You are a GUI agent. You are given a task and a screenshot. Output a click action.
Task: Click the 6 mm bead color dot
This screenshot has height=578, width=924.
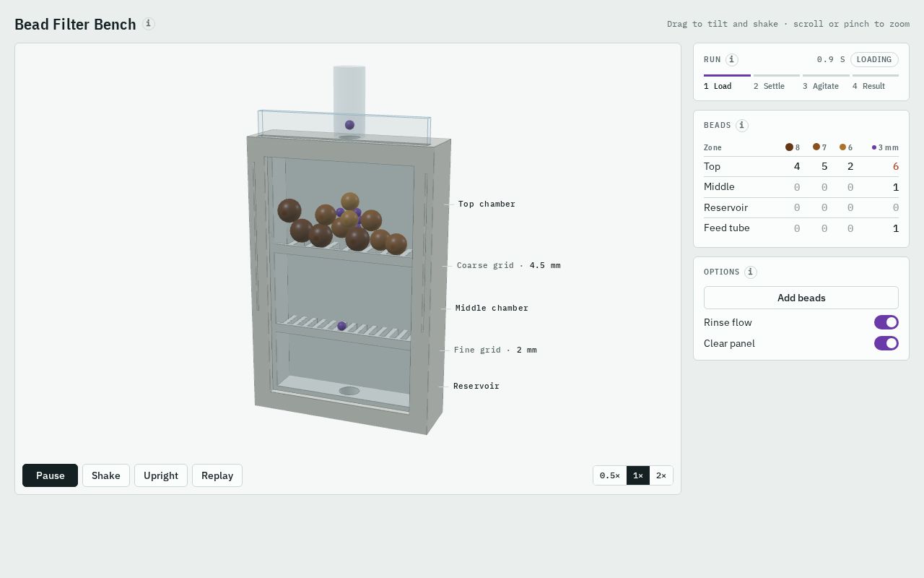pos(842,147)
